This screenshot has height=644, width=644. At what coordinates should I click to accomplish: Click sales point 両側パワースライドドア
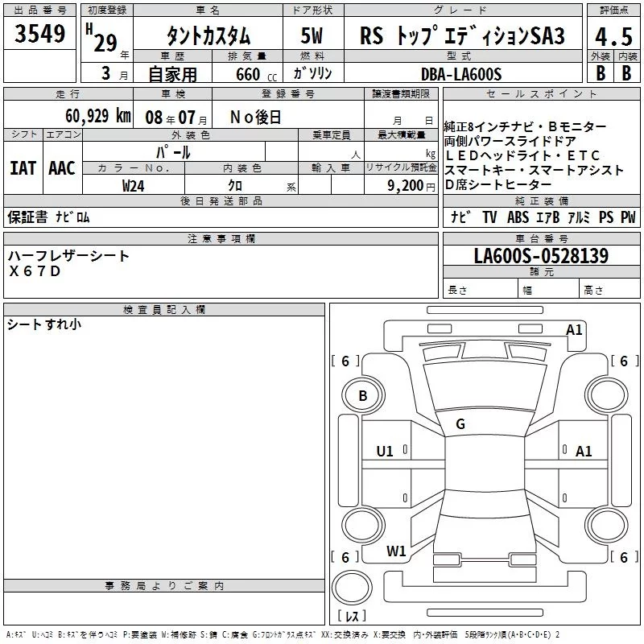pyautogui.click(x=510, y=142)
